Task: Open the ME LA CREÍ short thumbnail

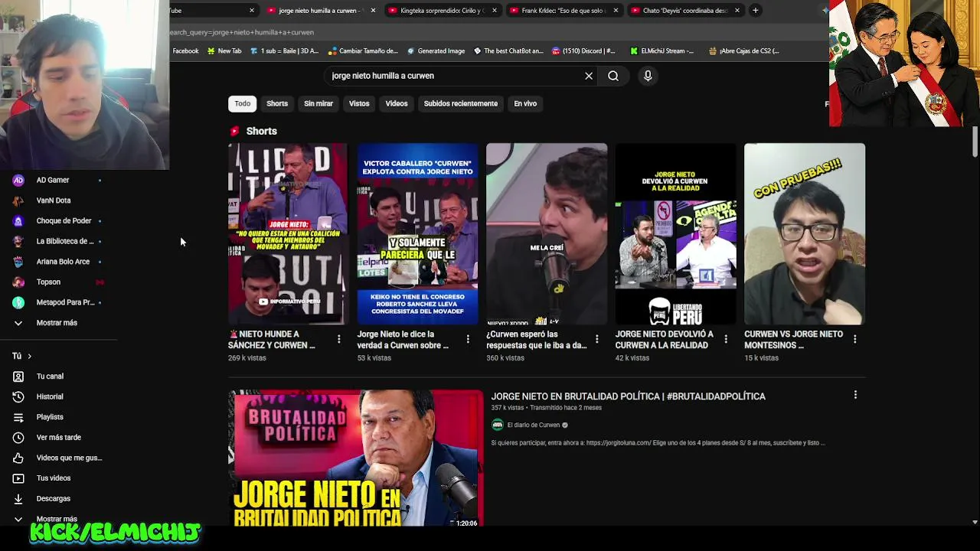Action: [547, 234]
